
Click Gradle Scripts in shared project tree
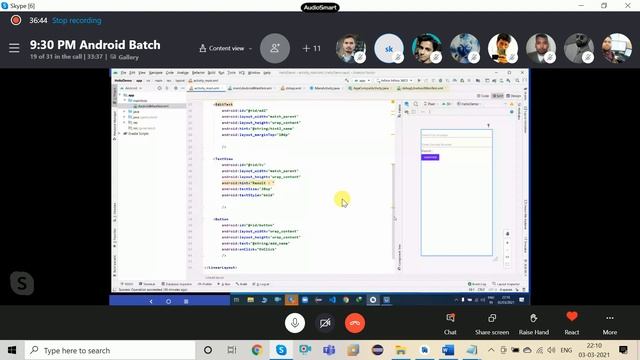[x=138, y=133]
